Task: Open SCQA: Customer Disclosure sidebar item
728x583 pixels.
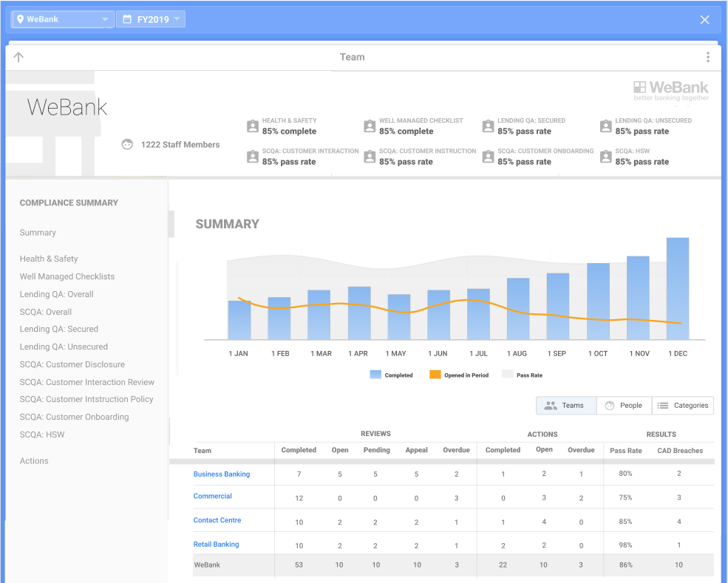Action: (x=72, y=364)
